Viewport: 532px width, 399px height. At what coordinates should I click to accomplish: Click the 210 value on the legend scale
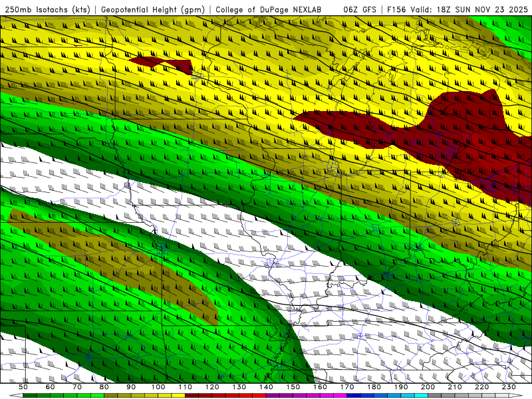tap(456, 387)
